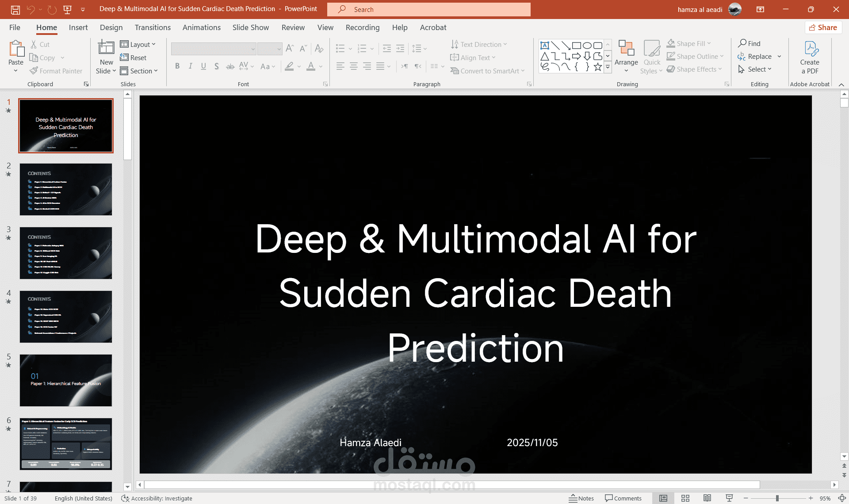The width and height of the screenshot is (849, 504).
Task: Click Start From Beginning presentation icon
Action: [x=68, y=9]
